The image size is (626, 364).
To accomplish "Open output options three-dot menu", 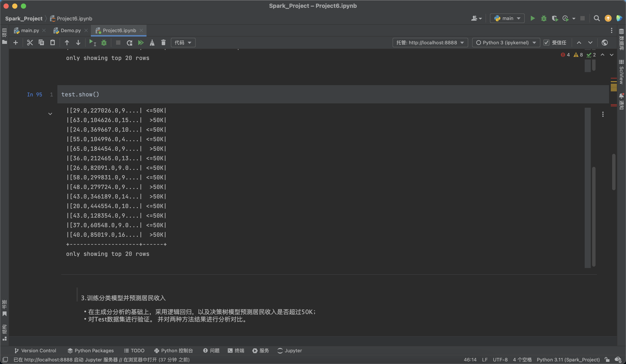I will (x=603, y=114).
